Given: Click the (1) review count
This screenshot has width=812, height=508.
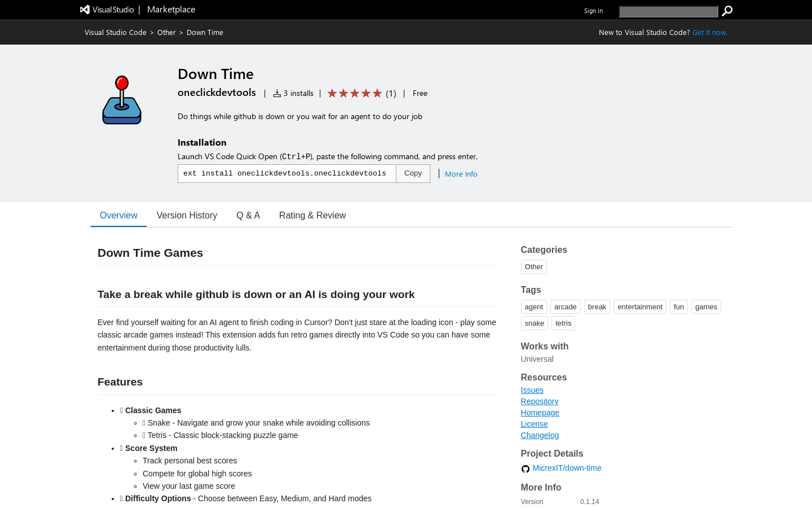Looking at the screenshot, I should [x=391, y=94].
